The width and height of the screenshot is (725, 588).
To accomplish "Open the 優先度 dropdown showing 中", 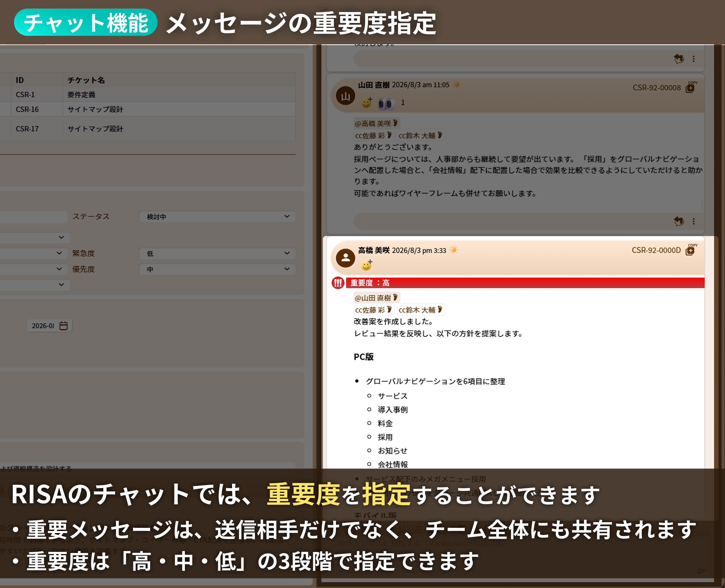I will pyautogui.click(x=217, y=269).
